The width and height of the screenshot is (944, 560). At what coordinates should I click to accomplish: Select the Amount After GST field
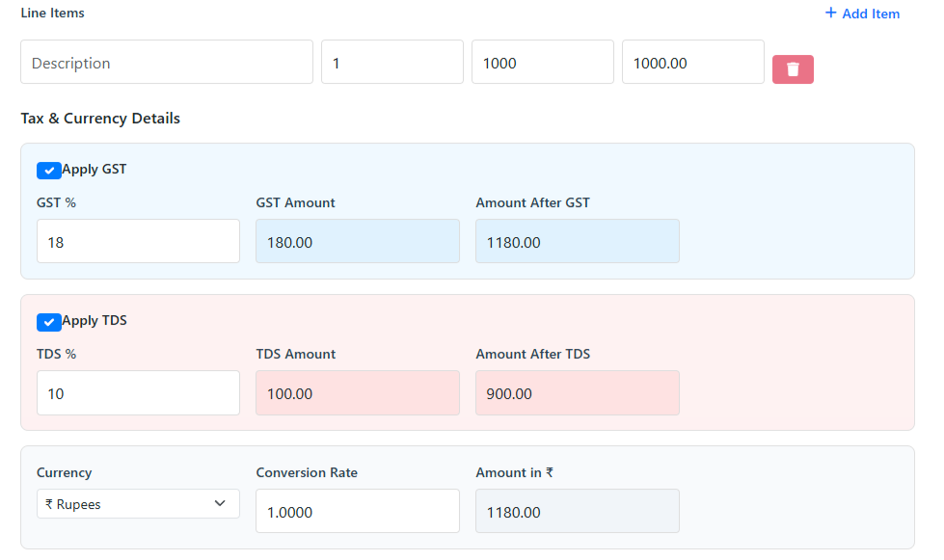(577, 242)
